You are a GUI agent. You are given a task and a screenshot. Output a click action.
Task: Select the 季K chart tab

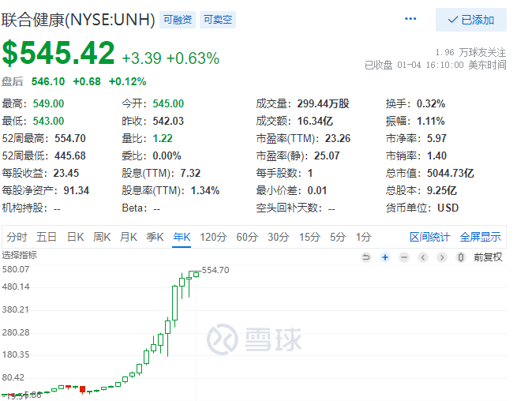(x=155, y=237)
